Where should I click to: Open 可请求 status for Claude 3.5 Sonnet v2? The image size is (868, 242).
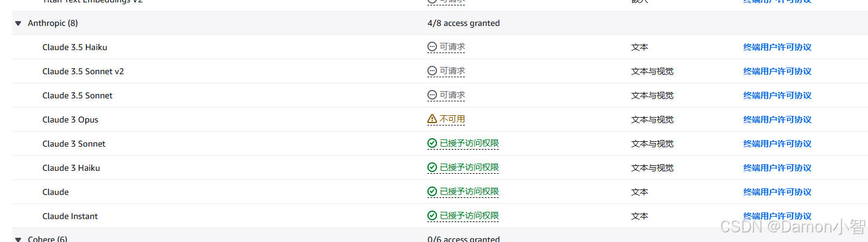click(452, 71)
